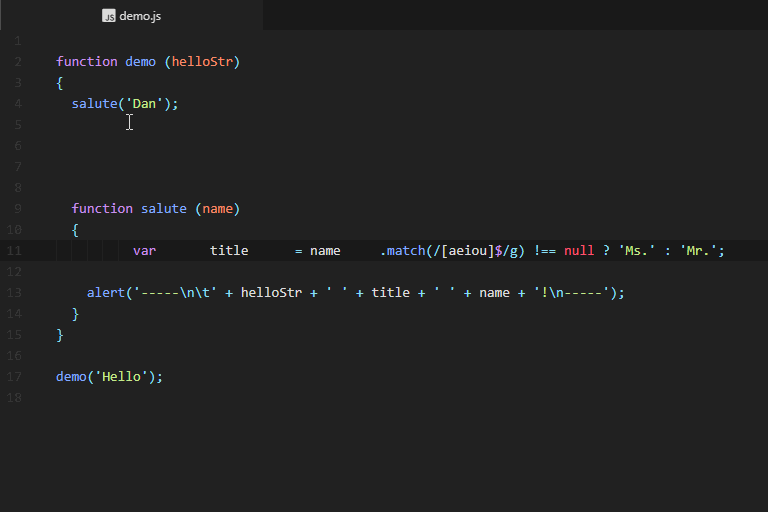This screenshot has width=768, height=512.
Task: Click the 'demo' function name on line 2
Action: [x=141, y=62]
